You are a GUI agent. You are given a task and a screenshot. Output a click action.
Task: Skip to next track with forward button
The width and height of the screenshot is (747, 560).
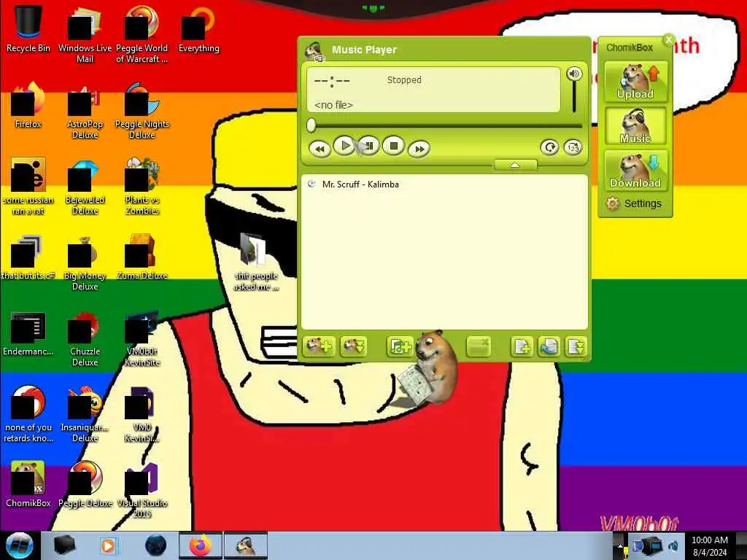(419, 149)
